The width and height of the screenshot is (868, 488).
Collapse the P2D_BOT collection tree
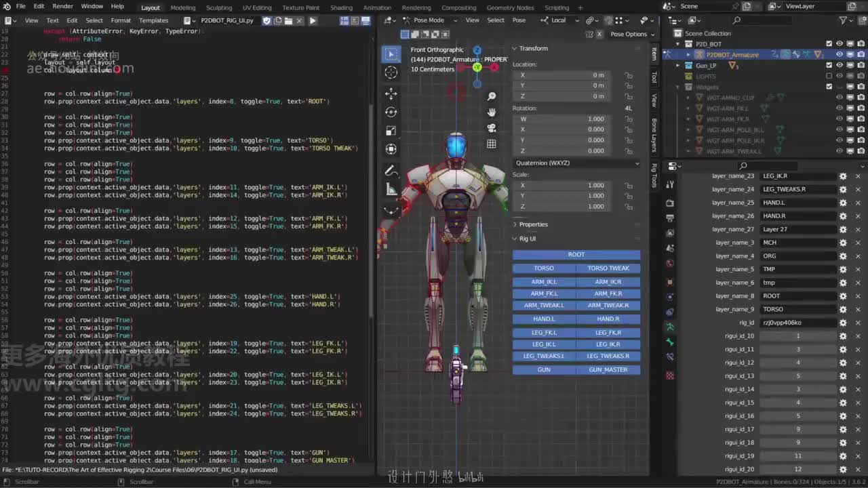tap(677, 44)
